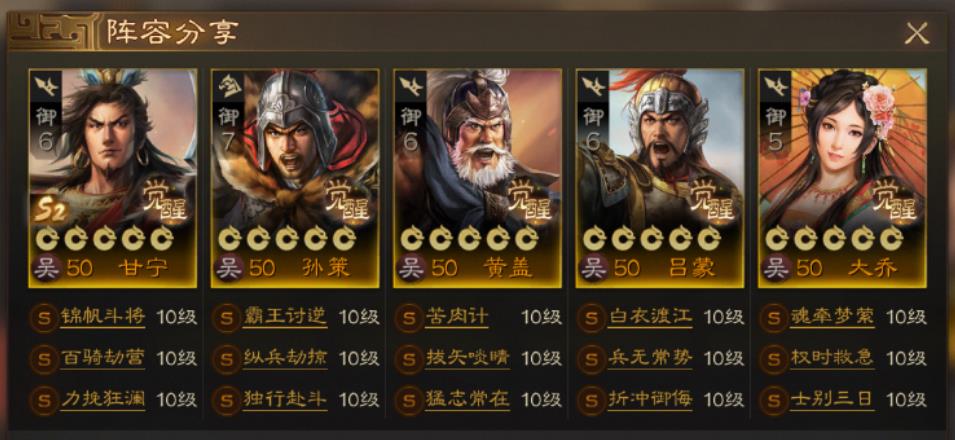Tap the 觉醒 awakening badge on 吕蒙

tap(711, 200)
